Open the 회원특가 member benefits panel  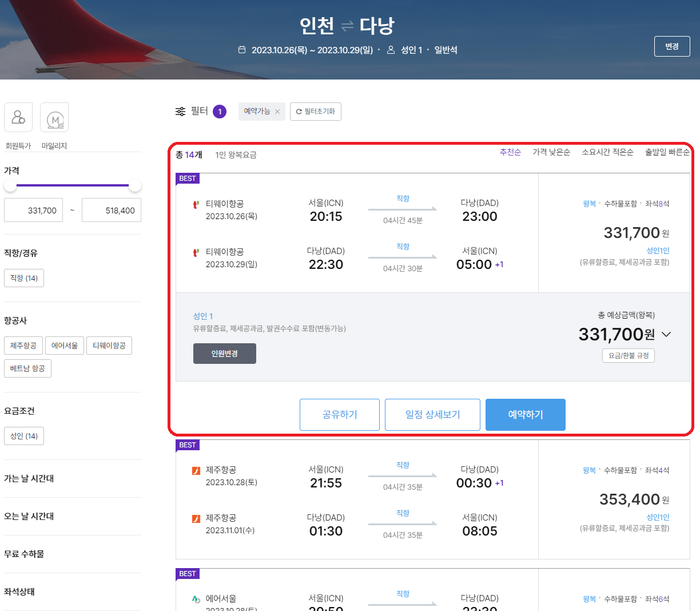point(18,117)
